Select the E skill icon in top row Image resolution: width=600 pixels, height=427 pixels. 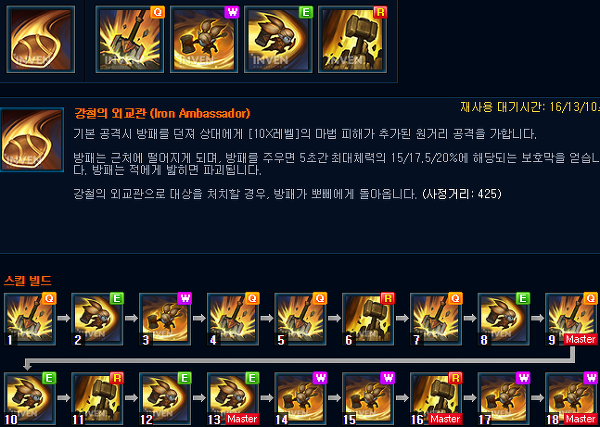(x=278, y=39)
